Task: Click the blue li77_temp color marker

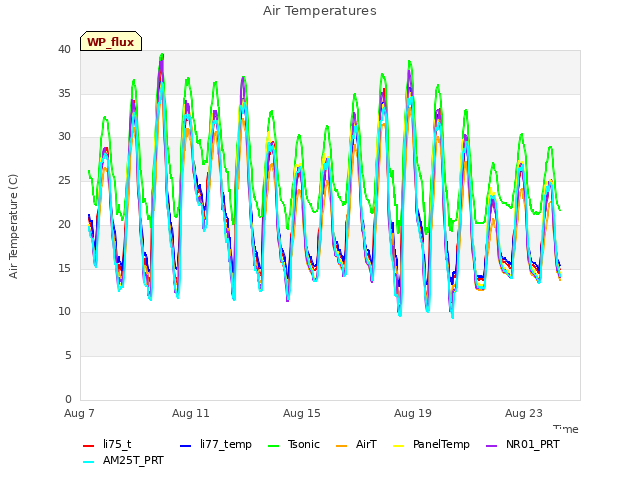Action: [185, 446]
